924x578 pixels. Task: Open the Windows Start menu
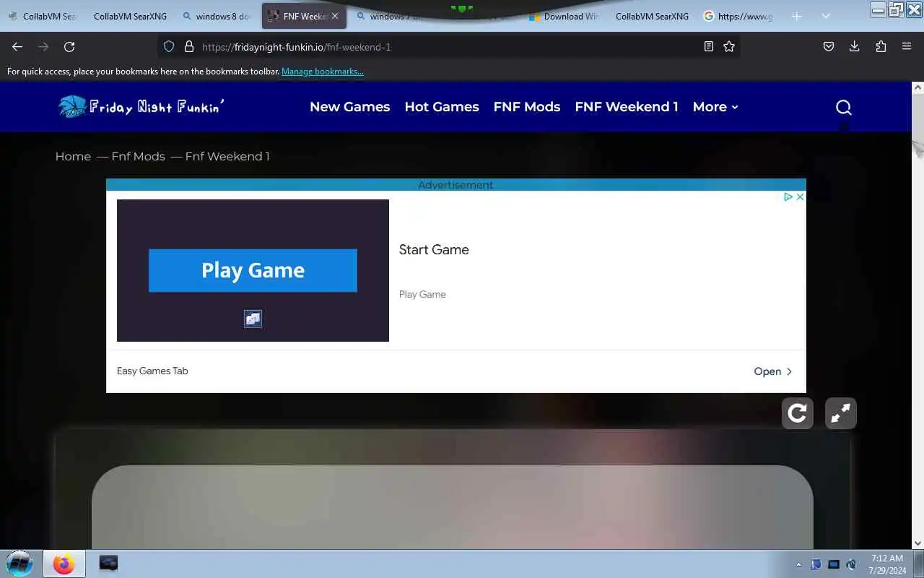click(x=19, y=564)
